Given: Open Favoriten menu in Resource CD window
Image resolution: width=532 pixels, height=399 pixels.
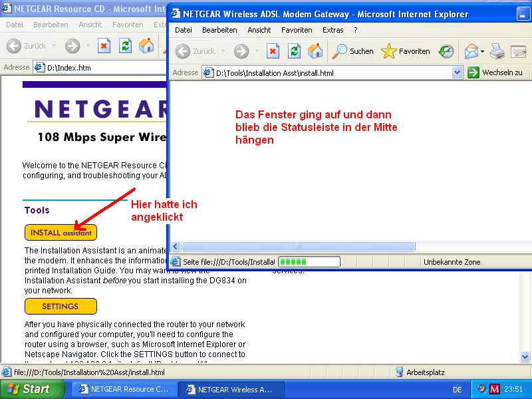Looking at the screenshot, I should [128, 25].
